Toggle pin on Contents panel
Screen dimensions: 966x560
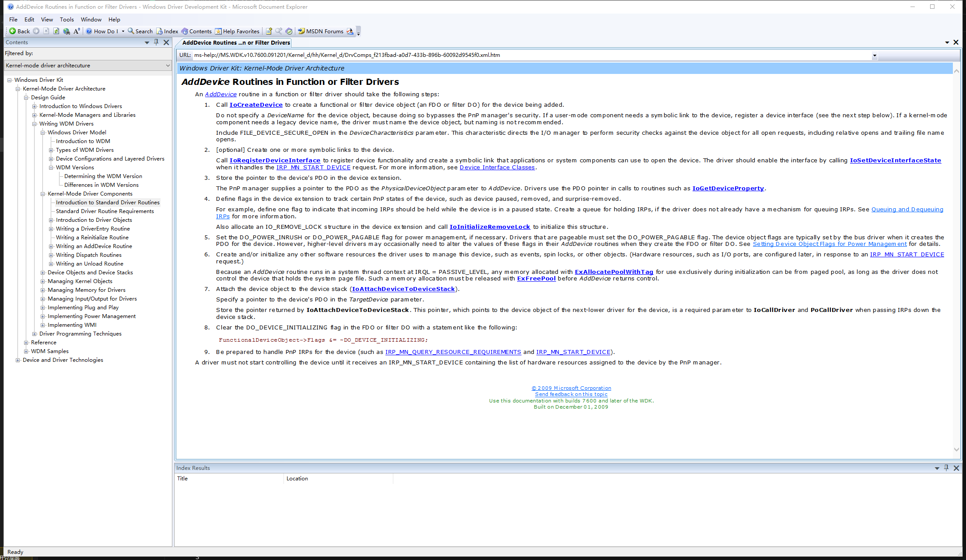156,42
